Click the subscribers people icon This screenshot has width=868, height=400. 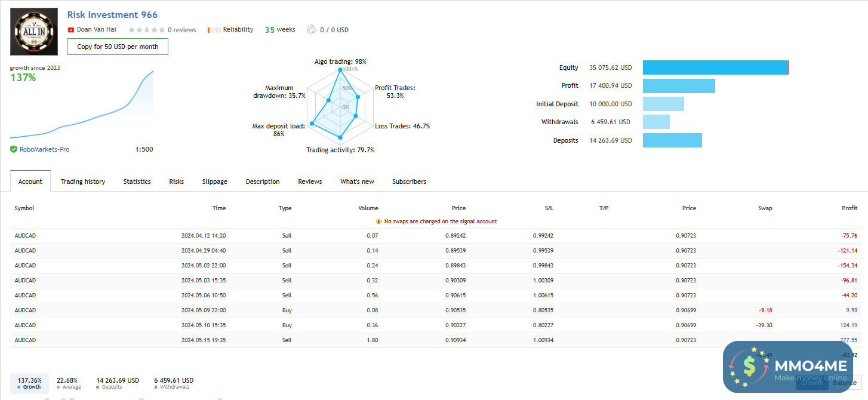(x=311, y=29)
